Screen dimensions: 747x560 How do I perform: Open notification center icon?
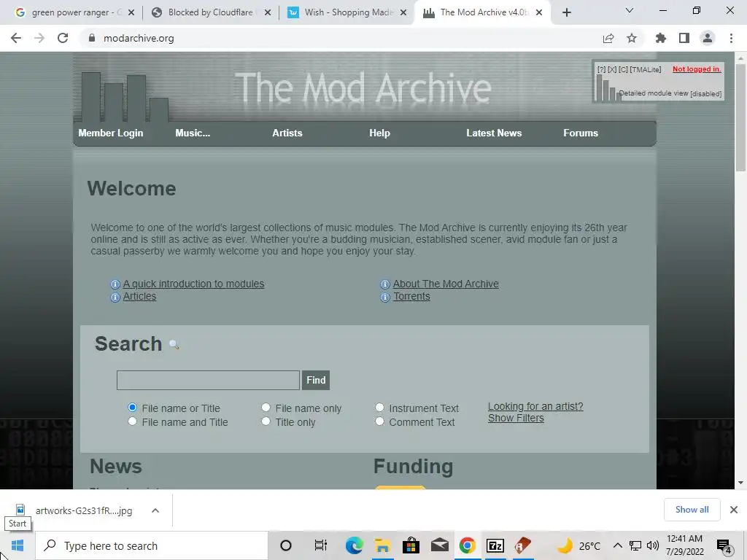[x=724, y=546]
